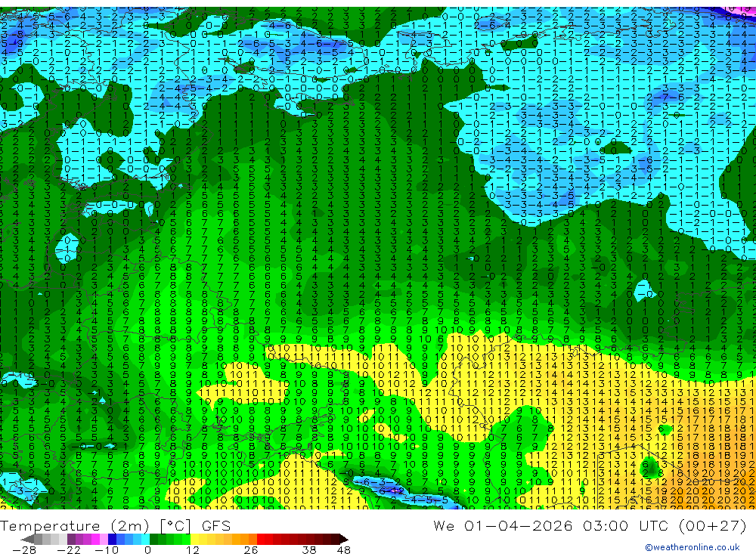Viewport: 756px width, 554px height.
Task: Click the "0" label under the colour scale
Action: click(147, 549)
